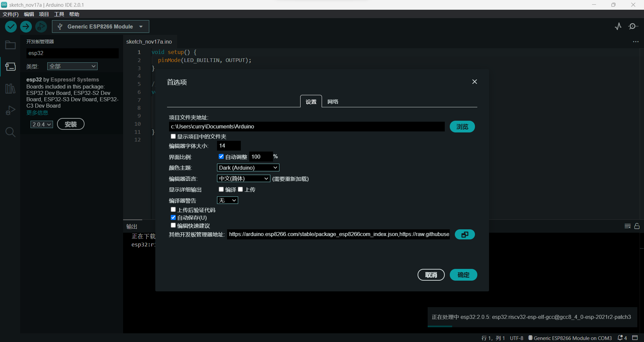Click the 浏览 browse button
Image resolution: width=644 pixels, height=342 pixels.
[462, 127]
